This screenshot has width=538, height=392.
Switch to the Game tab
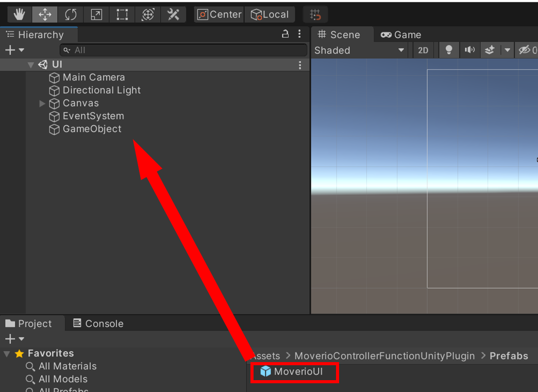pos(401,35)
